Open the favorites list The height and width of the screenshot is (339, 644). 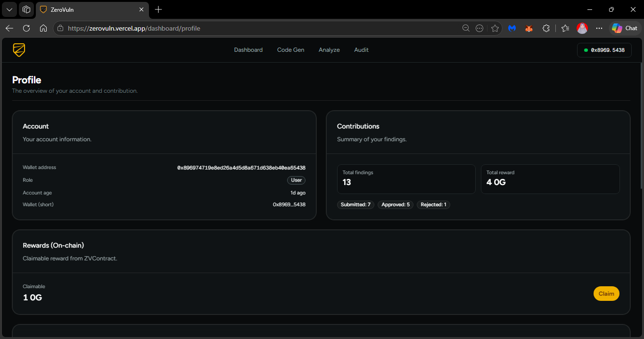tap(565, 28)
